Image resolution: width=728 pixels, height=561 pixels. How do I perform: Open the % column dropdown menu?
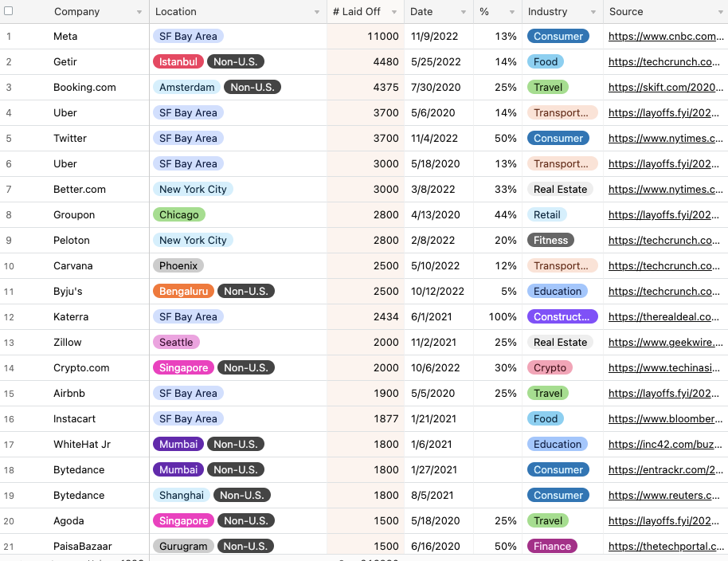(x=513, y=11)
